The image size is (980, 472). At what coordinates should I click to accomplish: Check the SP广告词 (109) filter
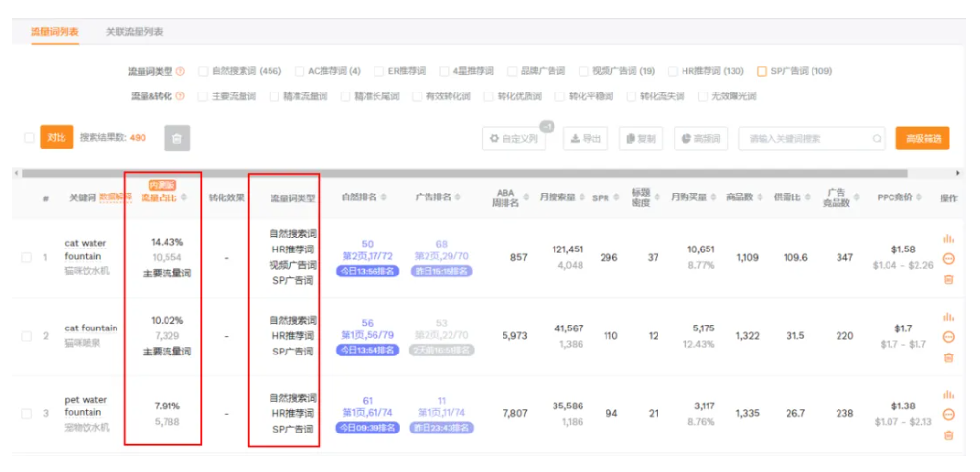pos(761,71)
